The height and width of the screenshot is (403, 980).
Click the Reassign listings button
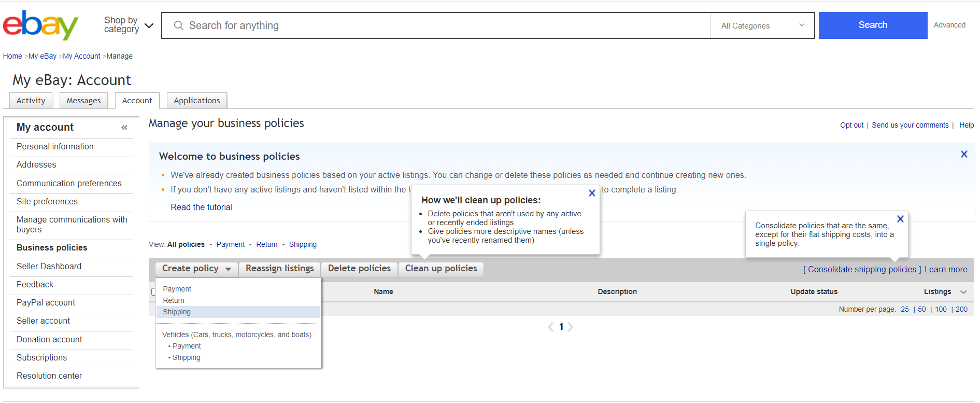point(280,269)
